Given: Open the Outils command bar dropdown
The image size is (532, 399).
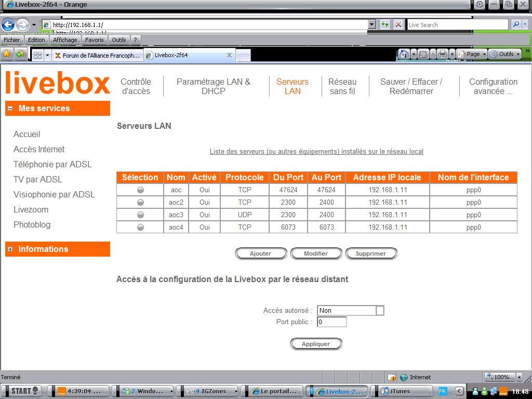Looking at the screenshot, I should (x=505, y=54).
